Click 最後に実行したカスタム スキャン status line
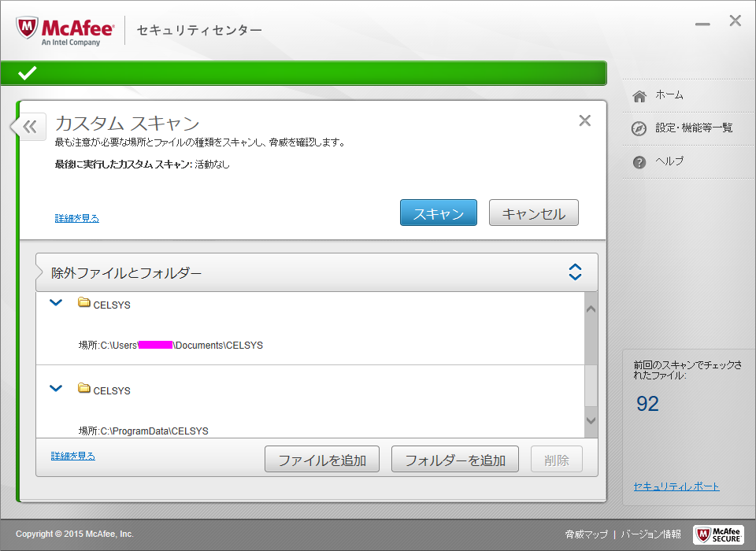756x551 pixels. coord(143,165)
